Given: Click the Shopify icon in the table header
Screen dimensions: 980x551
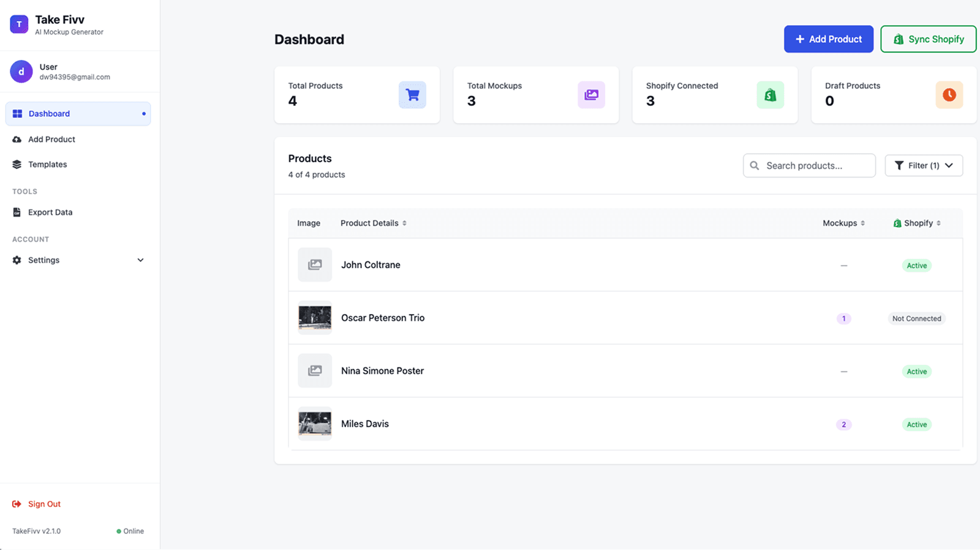Looking at the screenshot, I should pos(897,223).
